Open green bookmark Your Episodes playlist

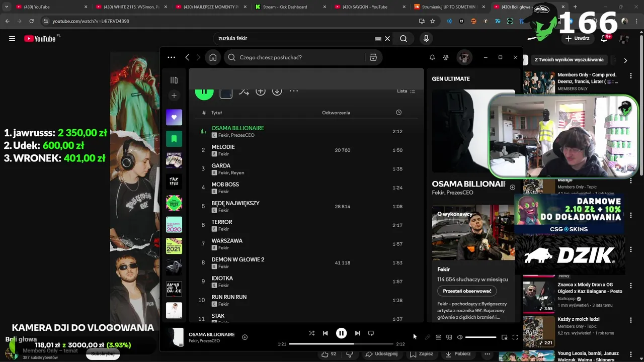click(174, 139)
